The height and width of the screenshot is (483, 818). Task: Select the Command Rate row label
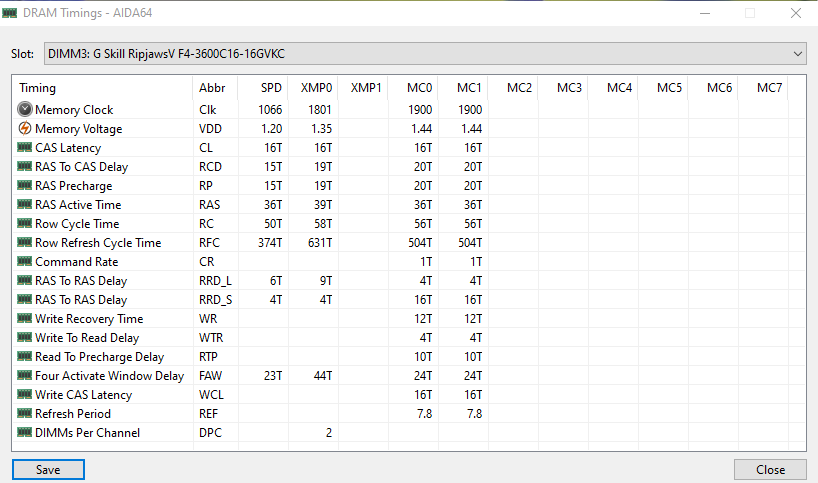[77, 261]
